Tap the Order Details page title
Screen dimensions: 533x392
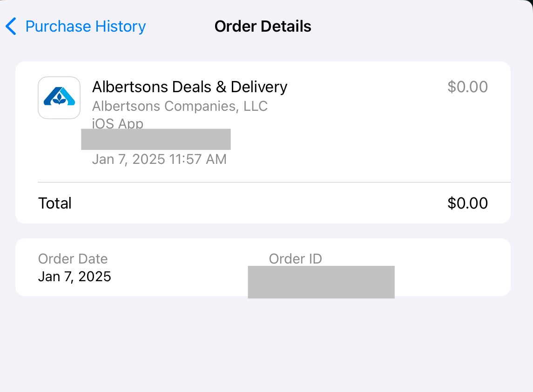click(x=263, y=27)
